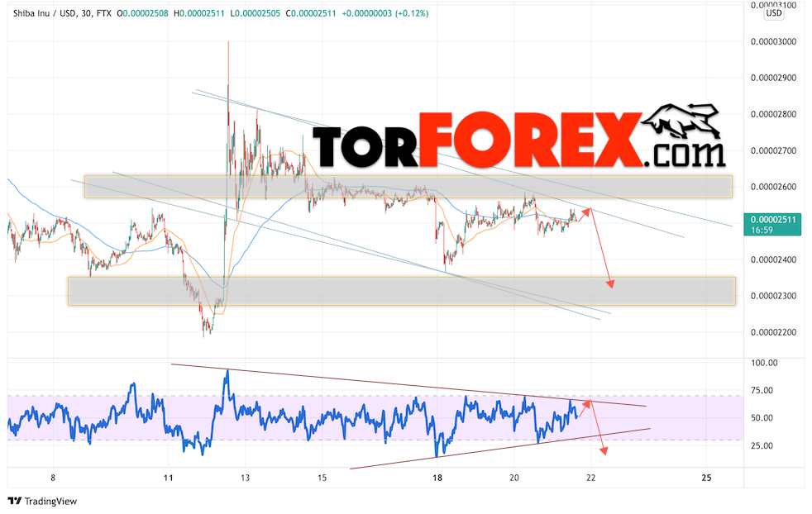Viewport: 812px width, 514px height.
Task: Click the change value +0.00000003 (+0.12%)
Action: pos(385,13)
